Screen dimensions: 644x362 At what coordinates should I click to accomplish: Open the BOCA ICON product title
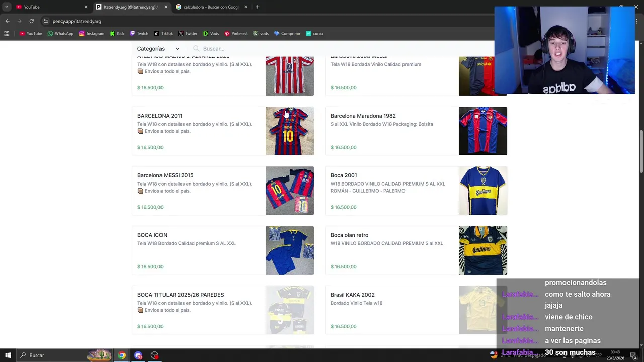point(152,235)
